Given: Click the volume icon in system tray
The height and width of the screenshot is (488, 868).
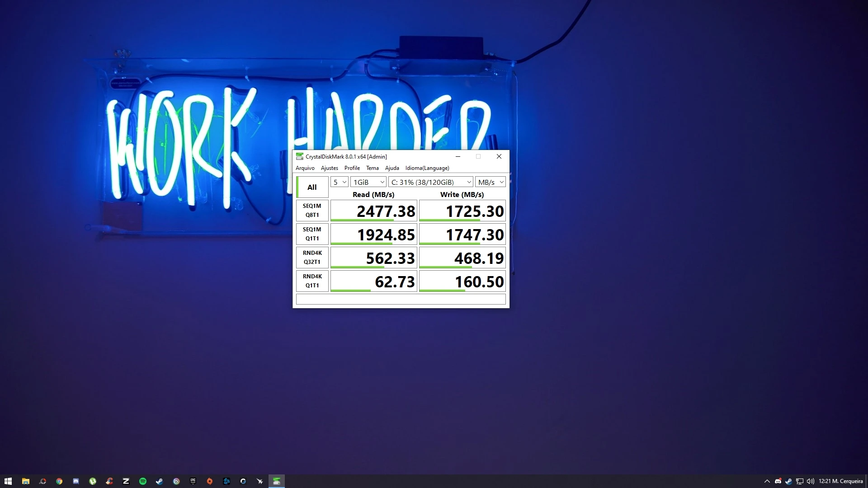Looking at the screenshot, I should [x=810, y=481].
